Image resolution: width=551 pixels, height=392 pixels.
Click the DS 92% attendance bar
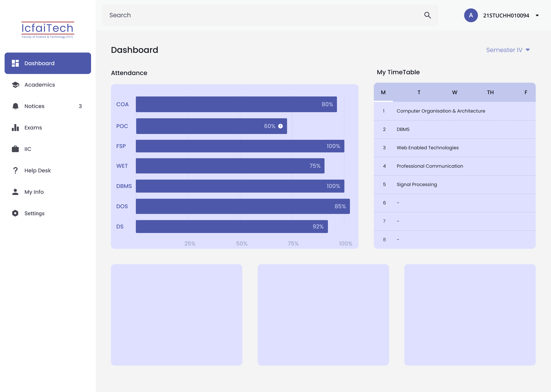232,226
